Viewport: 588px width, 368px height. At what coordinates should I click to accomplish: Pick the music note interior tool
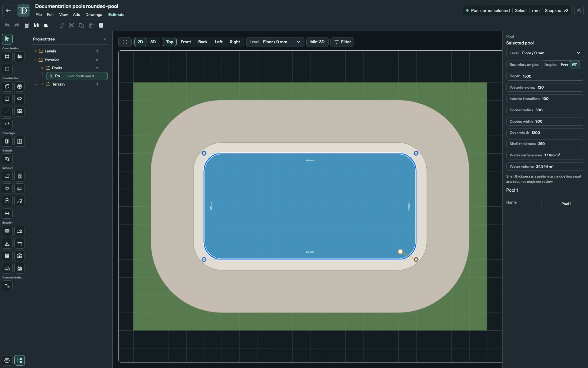(20, 201)
